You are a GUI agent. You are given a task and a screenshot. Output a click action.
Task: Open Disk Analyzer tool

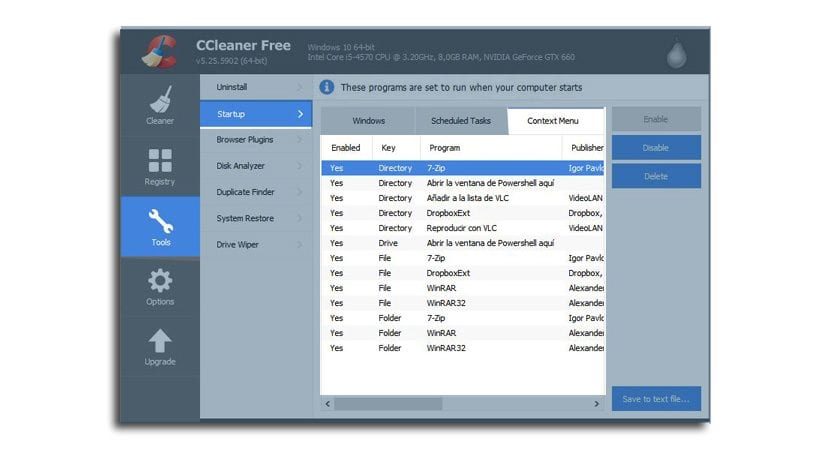click(x=256, y=166)
